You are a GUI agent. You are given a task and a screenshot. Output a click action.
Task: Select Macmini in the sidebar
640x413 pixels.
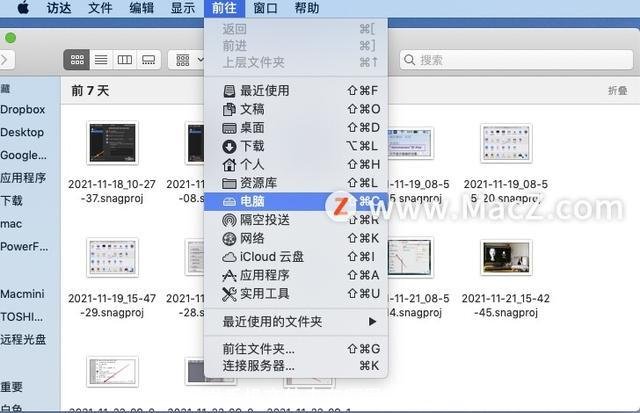pyautogui.click(x=22, y=294)
